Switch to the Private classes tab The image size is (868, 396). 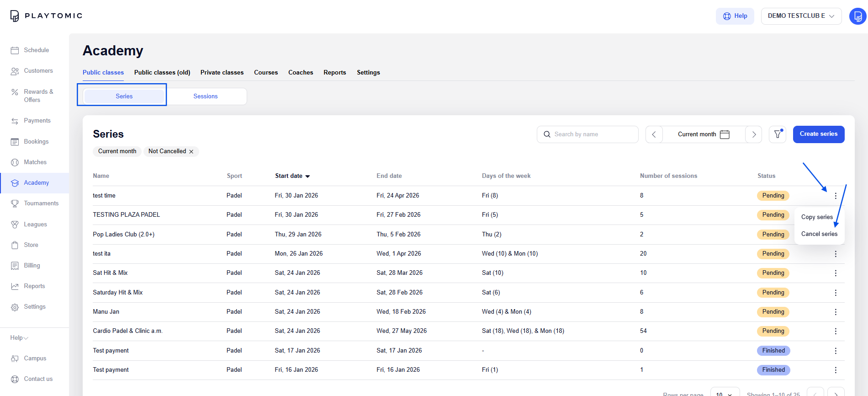(x=222, y=73)
